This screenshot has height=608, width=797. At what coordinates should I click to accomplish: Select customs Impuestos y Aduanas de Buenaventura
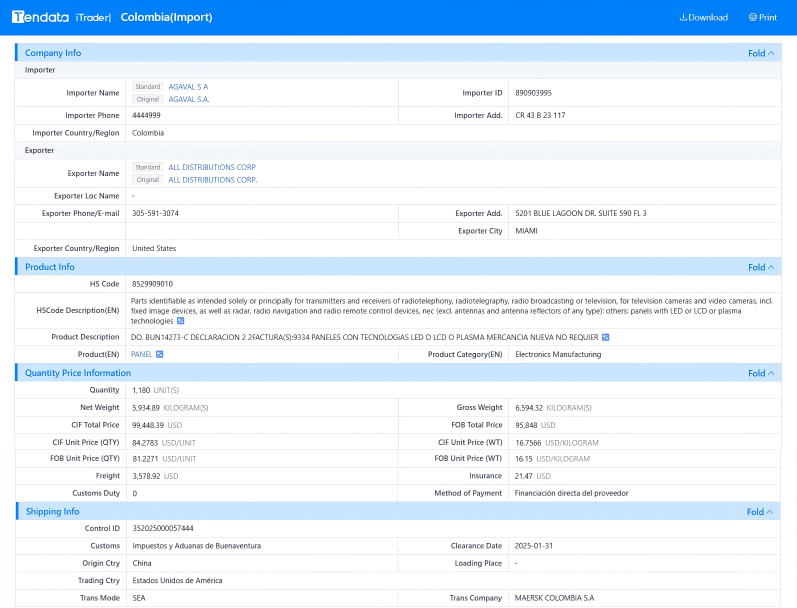[x=197, y=546]
